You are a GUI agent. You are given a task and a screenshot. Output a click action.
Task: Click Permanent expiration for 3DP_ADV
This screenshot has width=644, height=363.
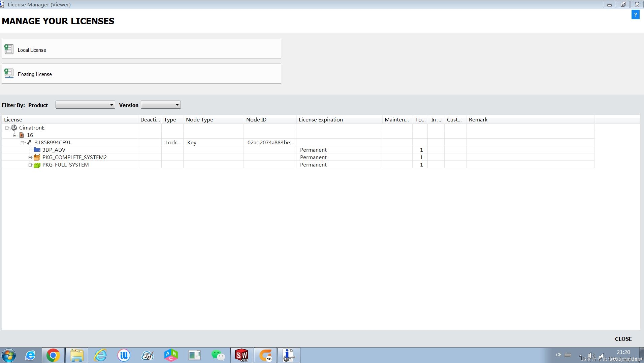313,150
